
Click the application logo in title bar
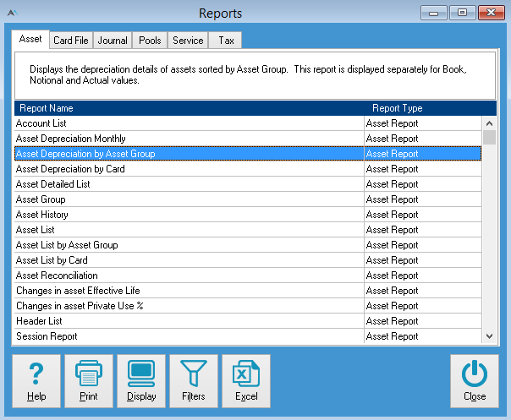(12, 13)
